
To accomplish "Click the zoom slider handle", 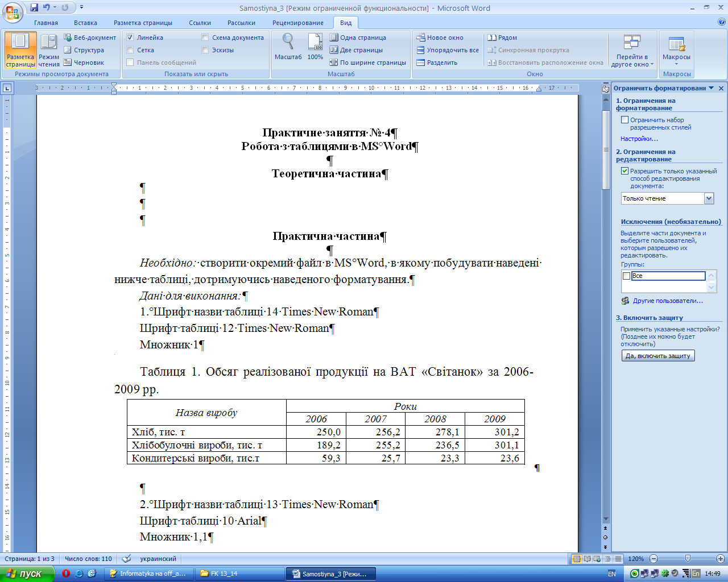I will click(x=688, y=559).
